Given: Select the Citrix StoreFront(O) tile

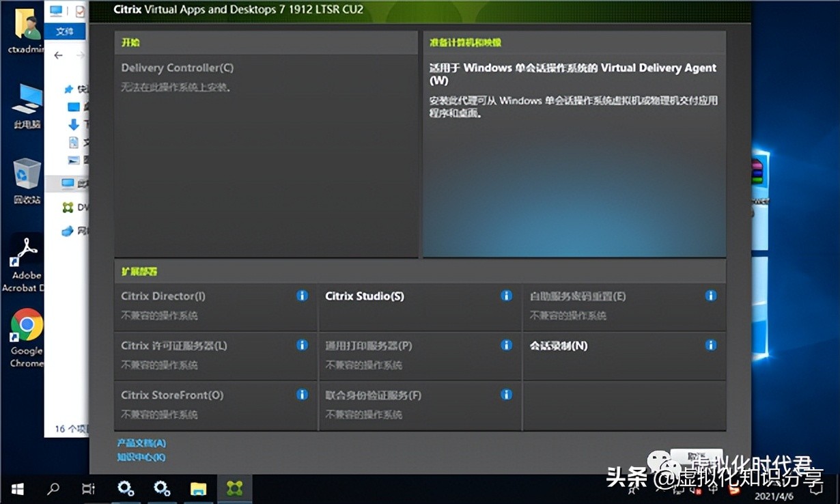Looking at the screenshot, I should (215, 406).
